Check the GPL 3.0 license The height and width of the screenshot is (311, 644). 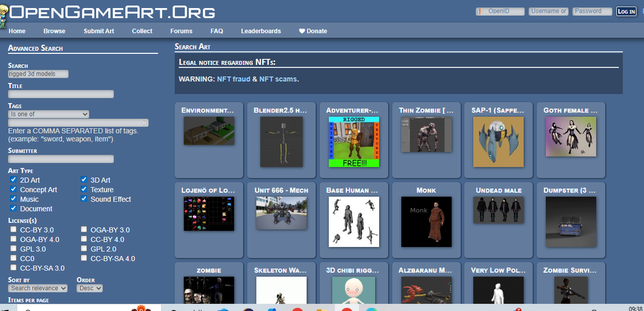13,249
